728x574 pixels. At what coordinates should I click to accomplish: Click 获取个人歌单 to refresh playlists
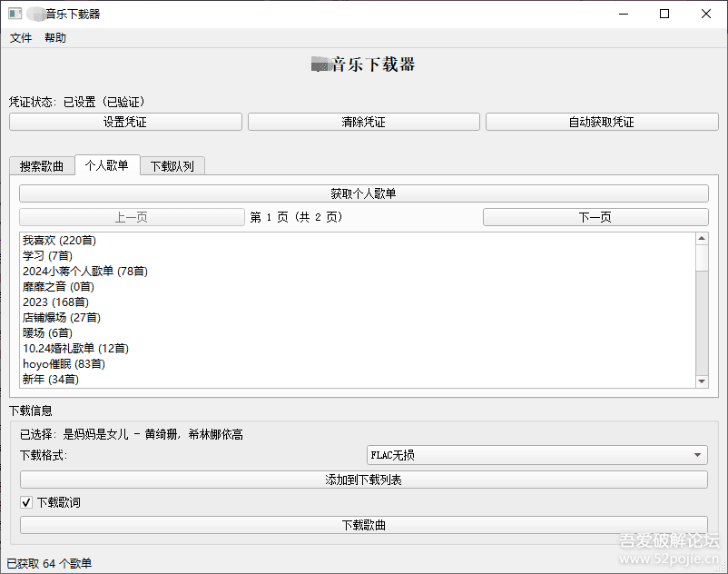click(x=361, y=193)
